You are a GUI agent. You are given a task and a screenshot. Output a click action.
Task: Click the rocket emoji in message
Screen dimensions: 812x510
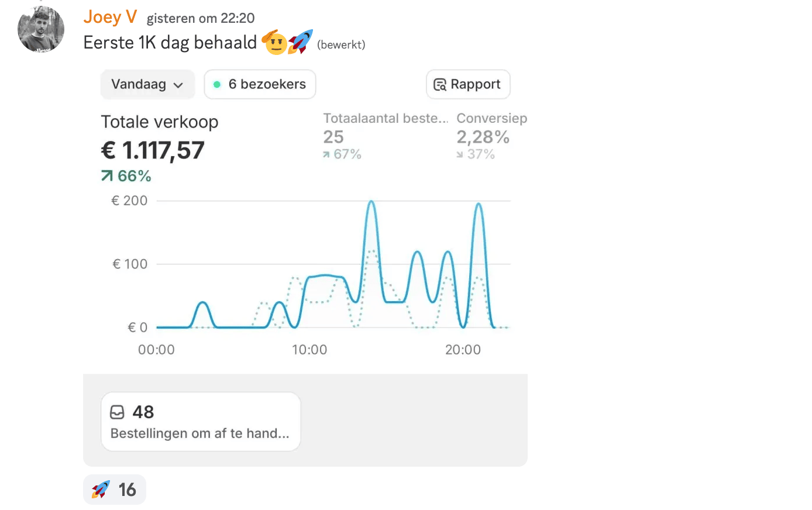301,42
